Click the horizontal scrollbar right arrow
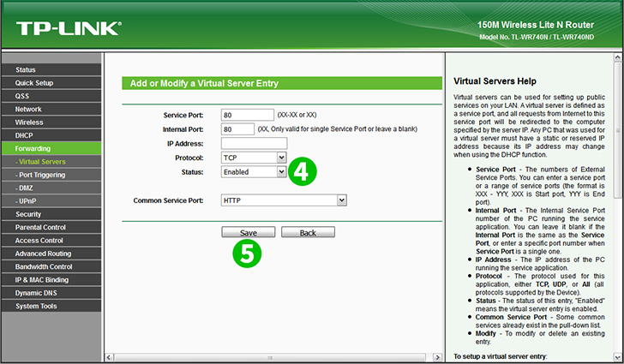This screenshot has height=364, width=624. pos(437,357)
